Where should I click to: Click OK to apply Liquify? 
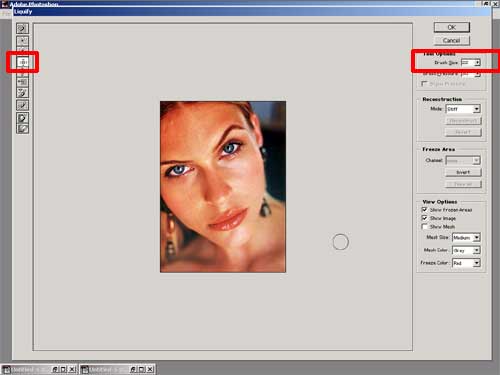coord(452,27)
